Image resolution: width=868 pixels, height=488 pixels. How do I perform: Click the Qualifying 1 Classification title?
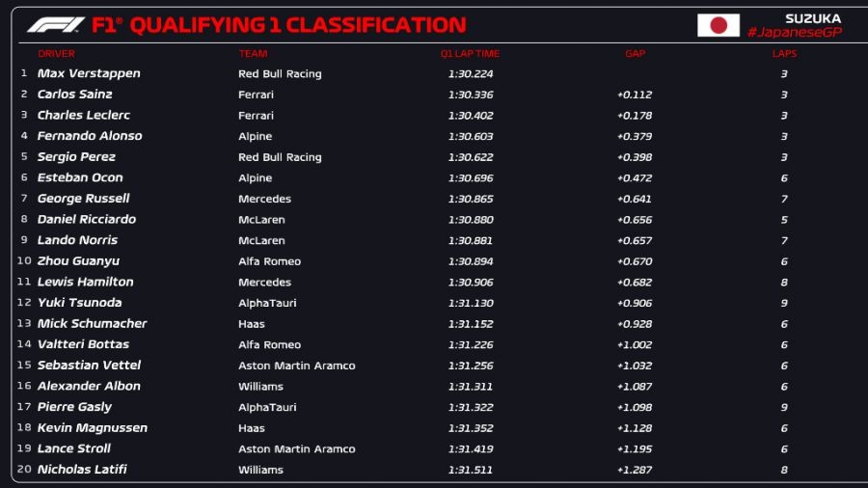[297, 25]
